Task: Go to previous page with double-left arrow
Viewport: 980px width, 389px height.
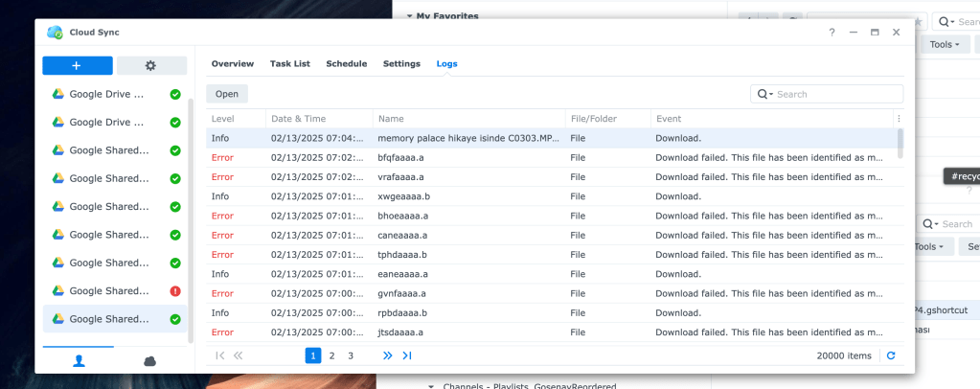Action: pos(239,355)
